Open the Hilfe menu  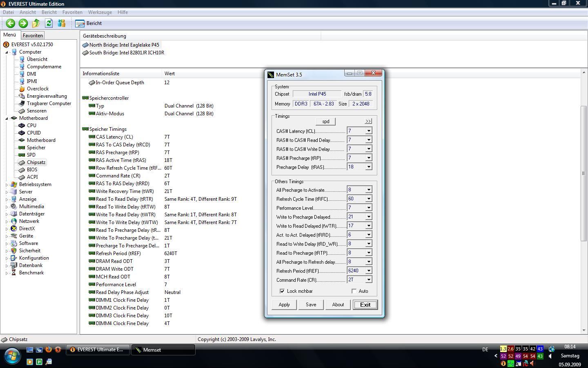(x=122, y=12)
